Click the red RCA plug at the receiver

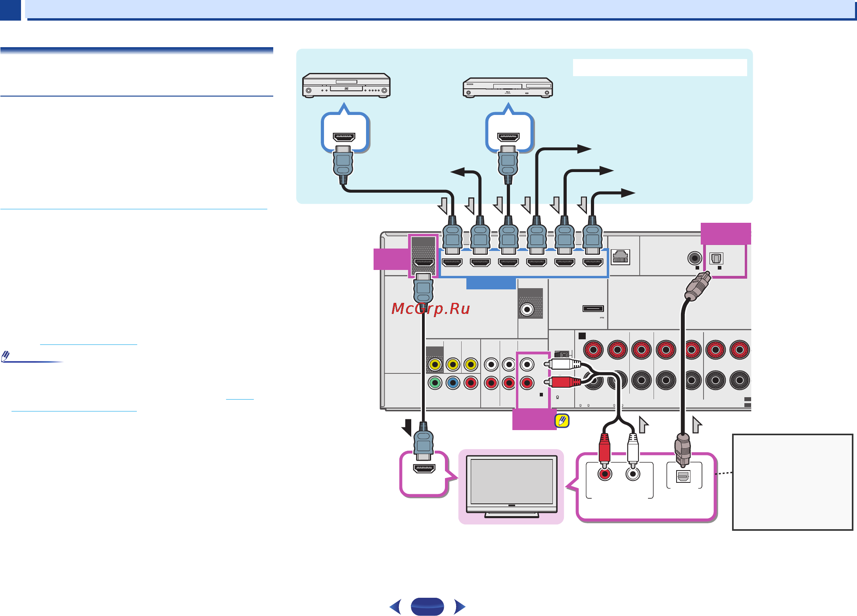(563, 382)
